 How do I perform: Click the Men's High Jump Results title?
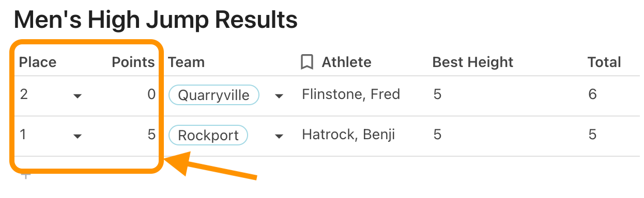[156, 20]
